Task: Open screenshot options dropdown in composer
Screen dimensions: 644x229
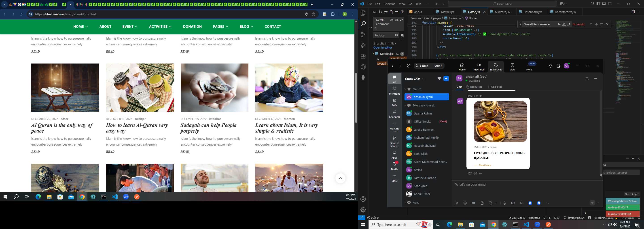Action: (496, 203)
